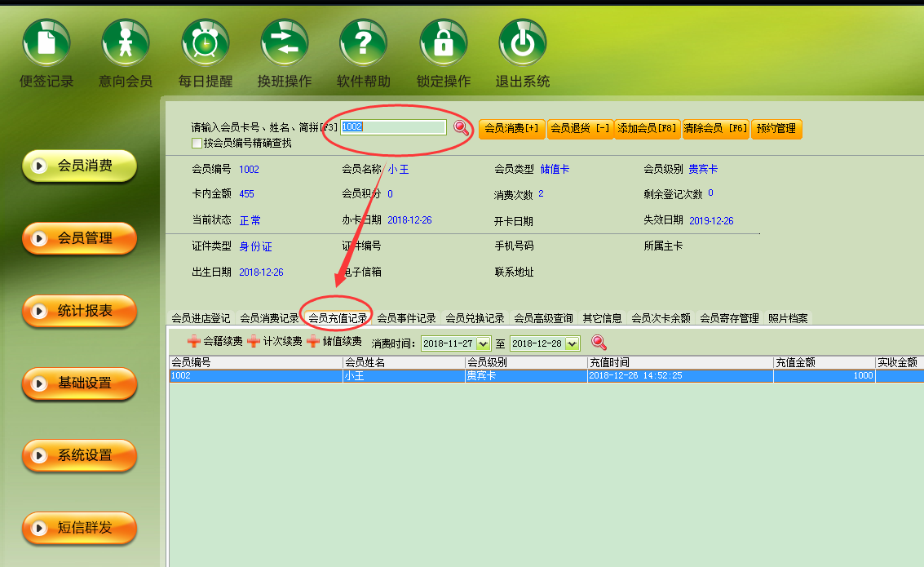Click the member card number input field
Viewport: 924px width, 567px height.
coord(393,126)
